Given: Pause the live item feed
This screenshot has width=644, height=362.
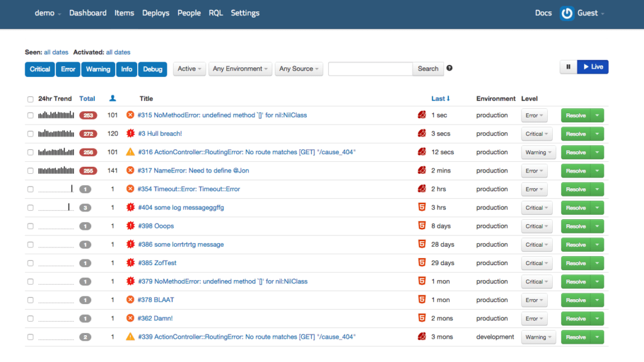Looking at the screenshot, I should coord(569,67).
